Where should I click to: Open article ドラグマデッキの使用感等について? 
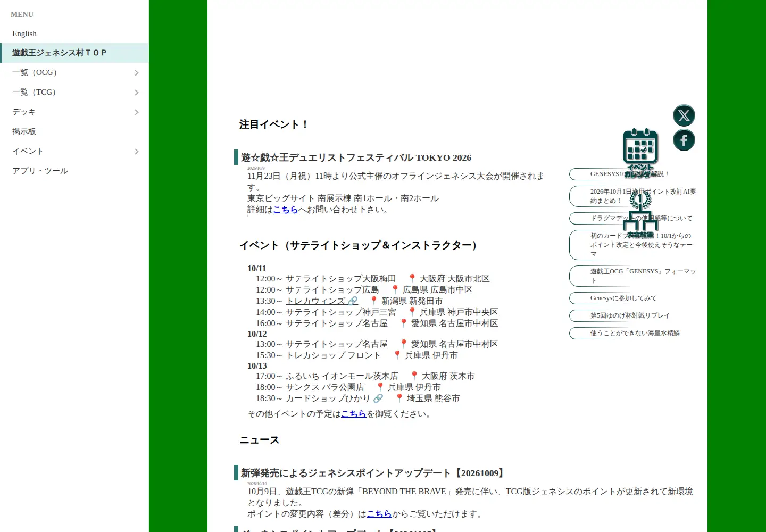(633, 218)
